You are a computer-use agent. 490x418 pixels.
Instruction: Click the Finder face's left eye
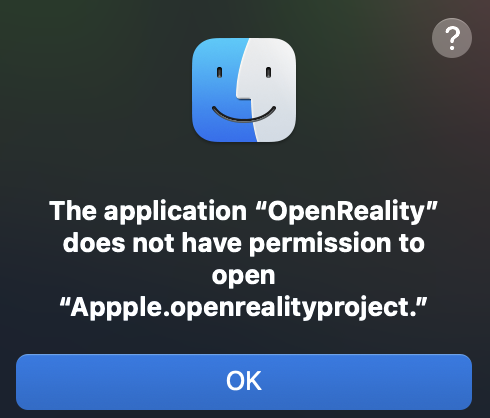point(219,73)
